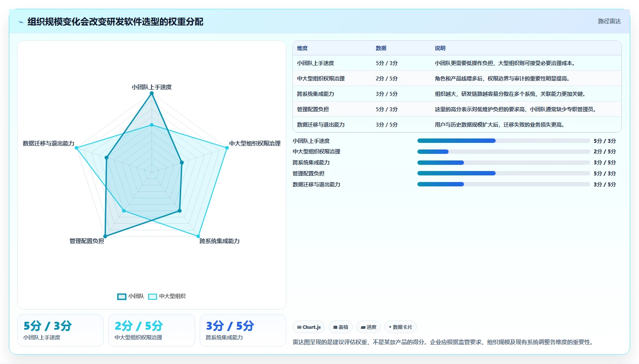Screen dimensions: 639x364
Task: Click the 中大型组织权限治理 label beside its progress bar
Action: (316, 152)
